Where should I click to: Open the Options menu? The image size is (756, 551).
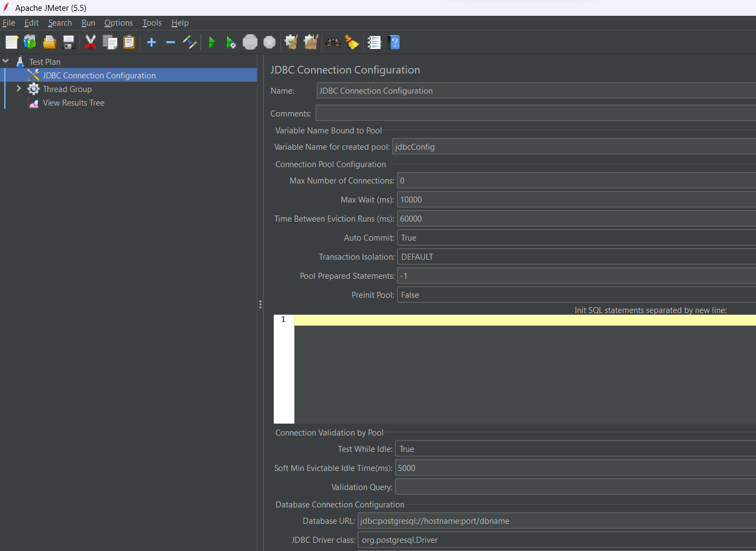click(118, 23)
